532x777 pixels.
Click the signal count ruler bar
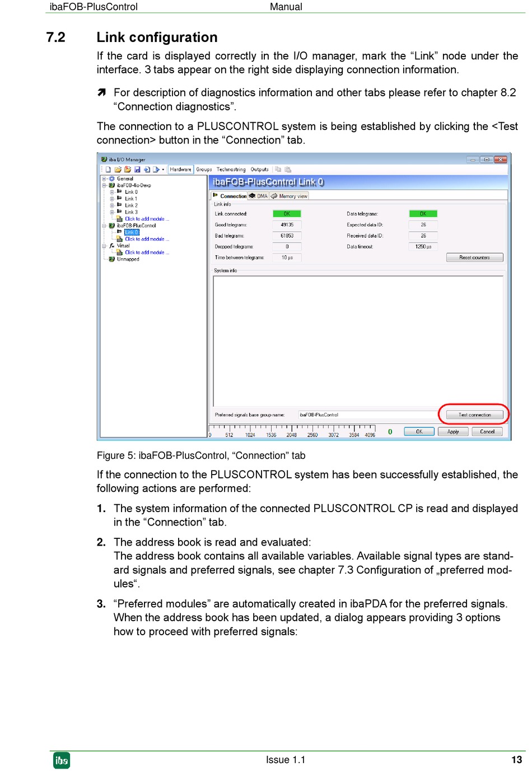tap(292, 431)
